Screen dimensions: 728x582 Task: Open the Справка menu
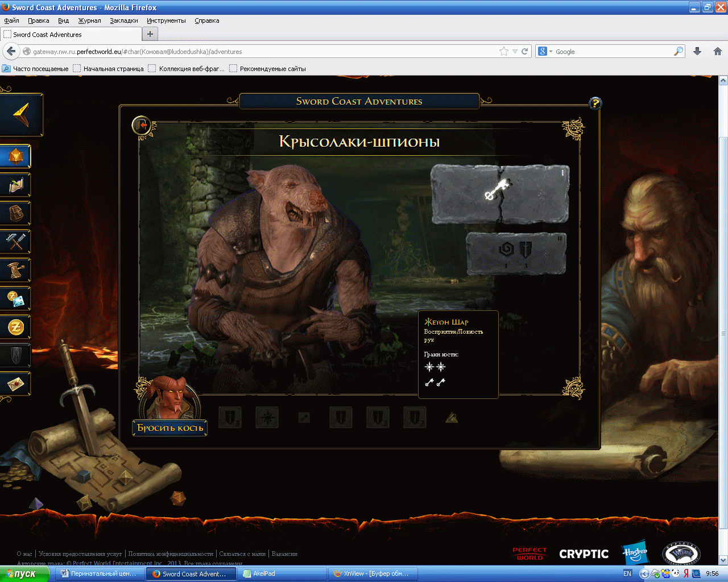click(206, 20)
